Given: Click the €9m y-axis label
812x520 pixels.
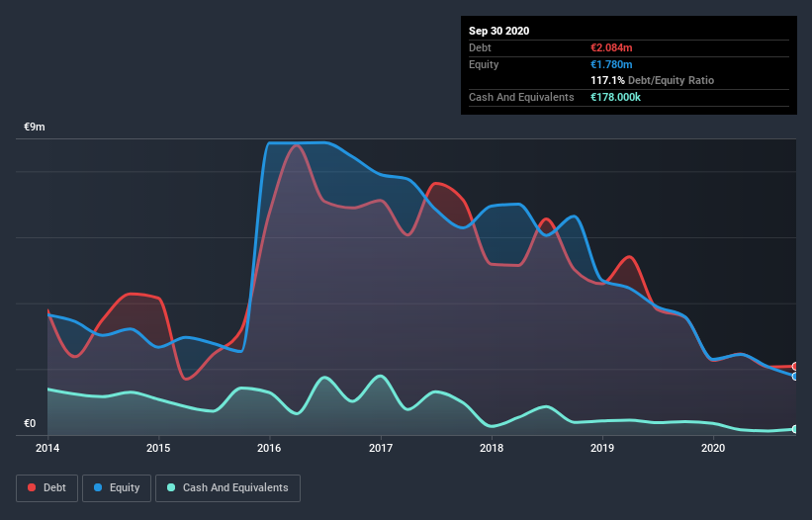Looking at the screenshot, I should click(35, 128).
